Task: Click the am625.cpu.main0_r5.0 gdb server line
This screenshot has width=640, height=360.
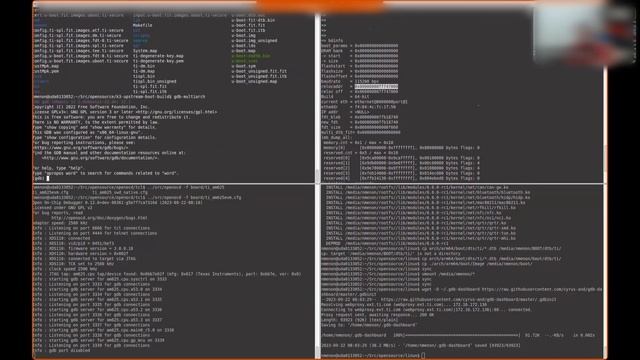Action: coord(104,330)
